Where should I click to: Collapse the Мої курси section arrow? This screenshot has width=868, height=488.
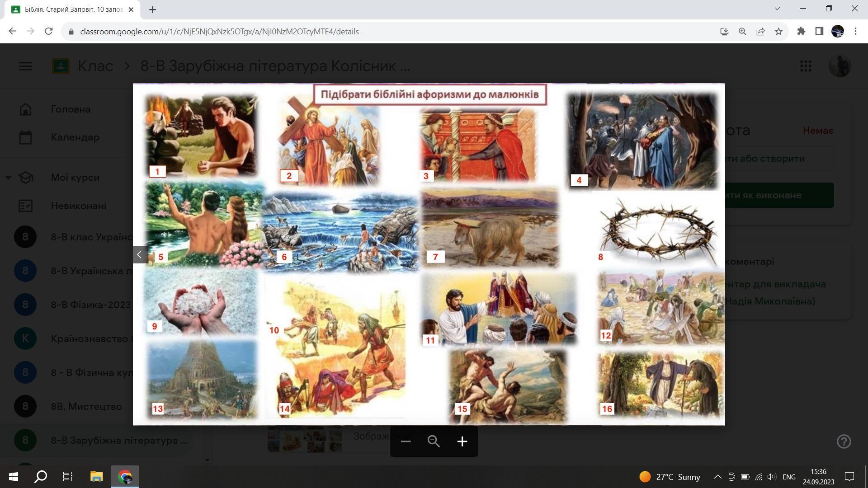[8, 178]
